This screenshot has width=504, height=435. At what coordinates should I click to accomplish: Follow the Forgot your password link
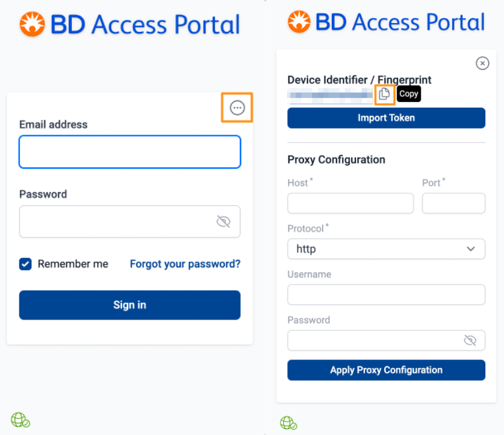pos(185,264)
